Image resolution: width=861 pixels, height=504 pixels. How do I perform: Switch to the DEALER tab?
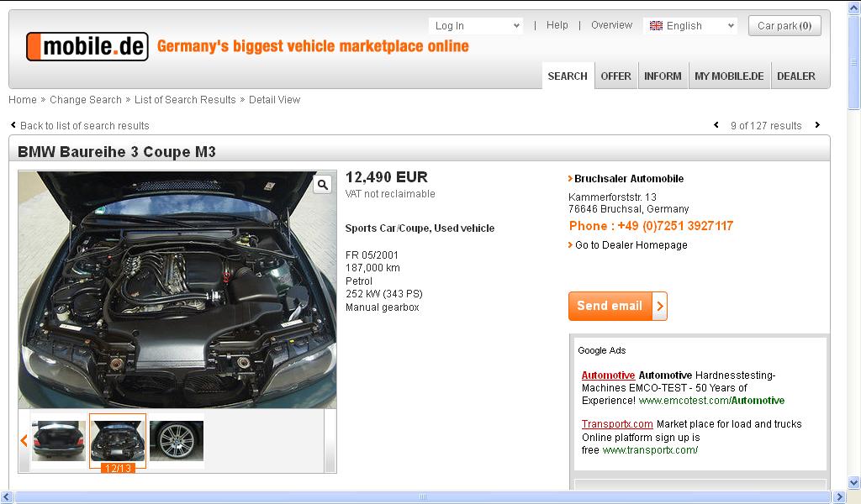(796, 76)
